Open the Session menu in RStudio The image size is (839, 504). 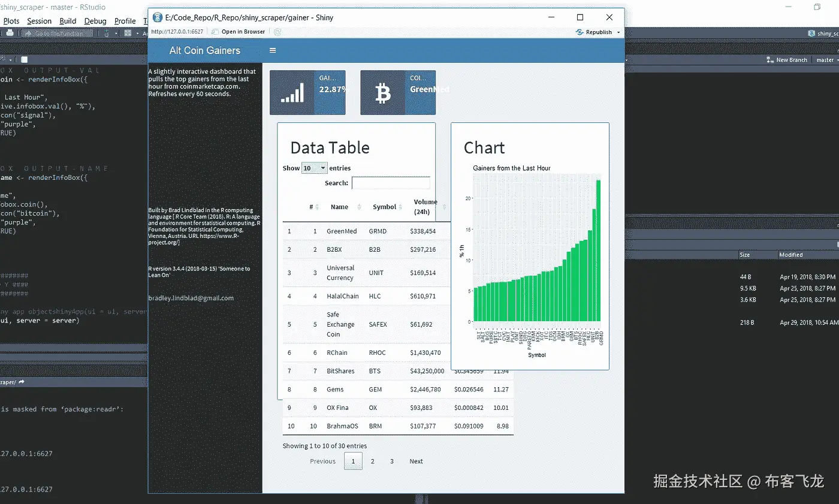pos(39,21)
